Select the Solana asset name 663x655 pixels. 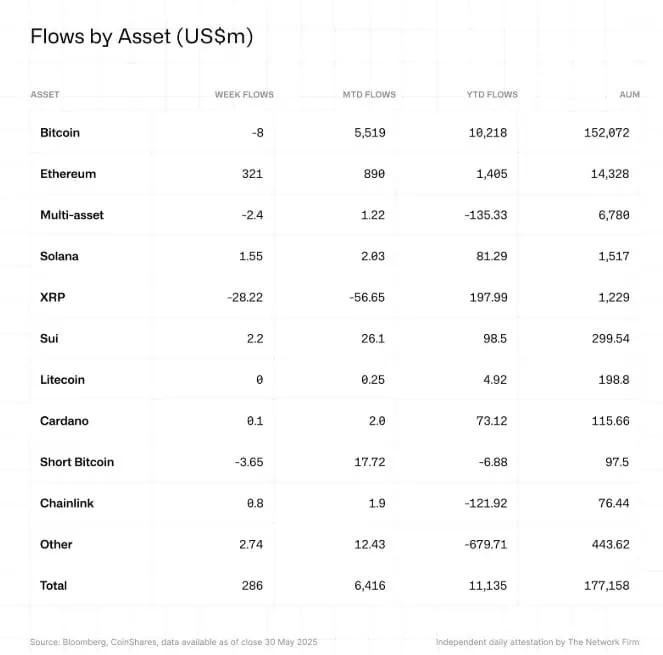click(x=59, y=256)
